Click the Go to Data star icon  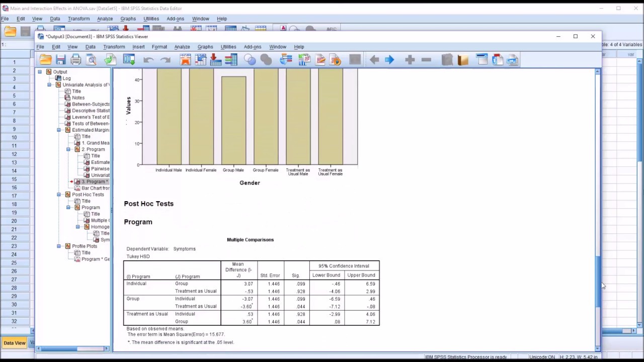click(185, 60)
